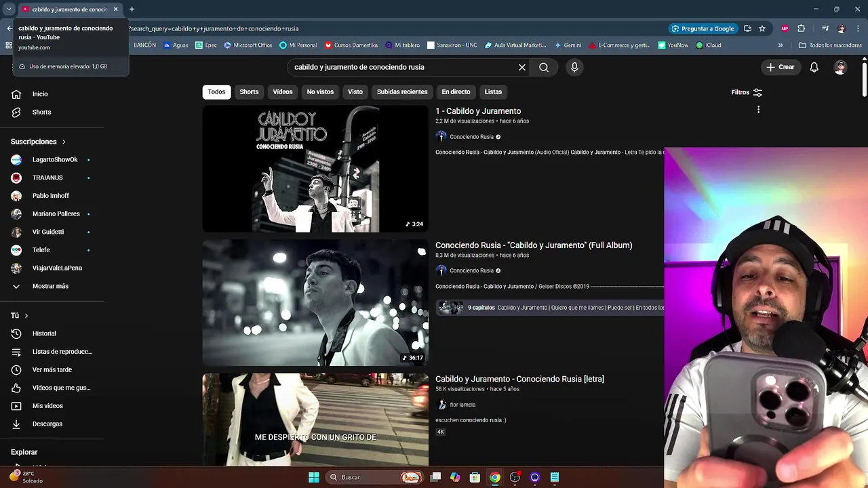Select the Shorts filter chip
868x488 pixels.
coord(249,91)
